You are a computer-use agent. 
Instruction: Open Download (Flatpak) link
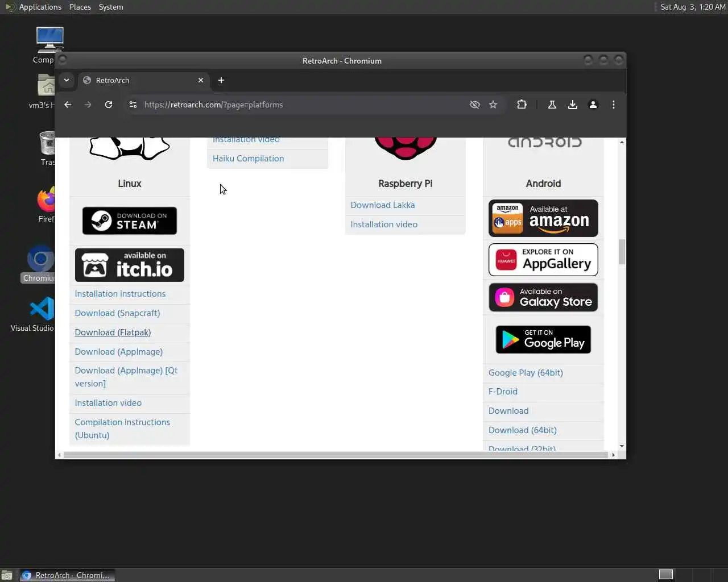(113, 332)
